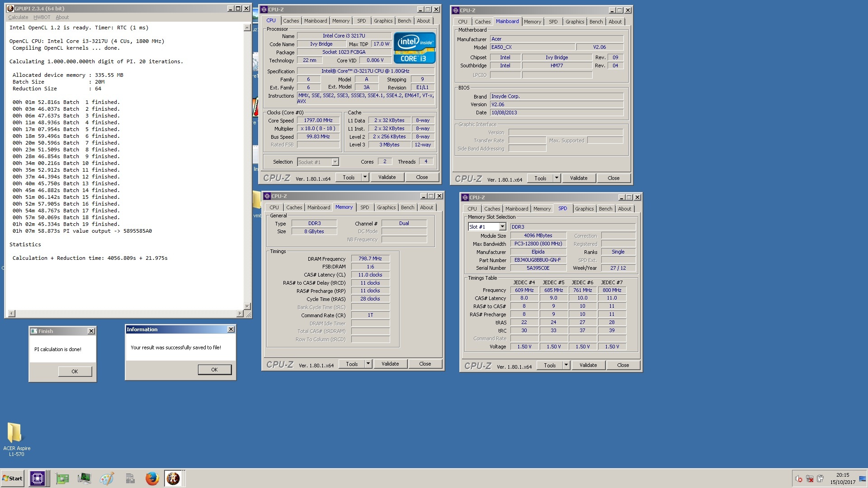Expand Tools dropdown arrow in Mainboard window
Viewport: 868px width, 488px height.
click(557, 178)
